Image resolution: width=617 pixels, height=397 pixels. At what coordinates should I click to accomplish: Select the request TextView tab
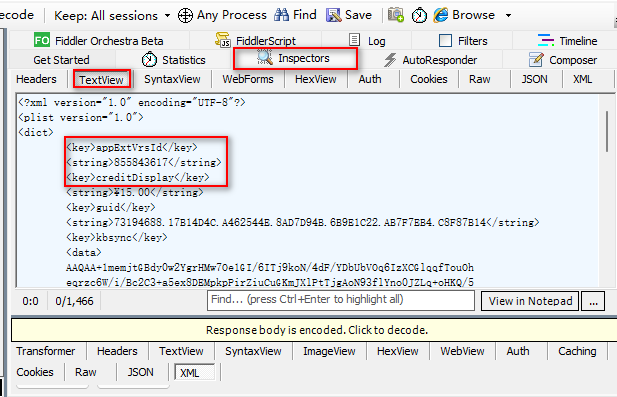click(x=102, y=79)
